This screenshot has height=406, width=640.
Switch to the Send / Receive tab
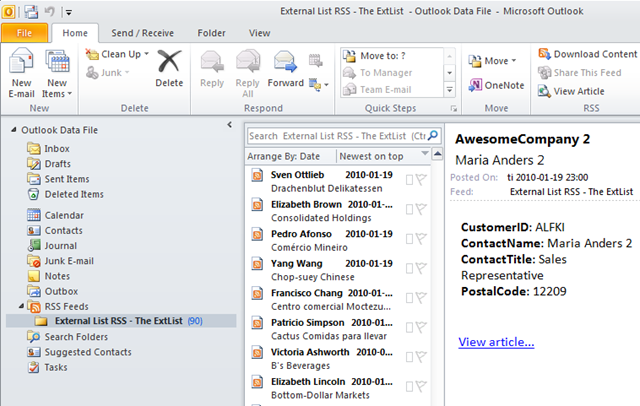coord(142,33)
